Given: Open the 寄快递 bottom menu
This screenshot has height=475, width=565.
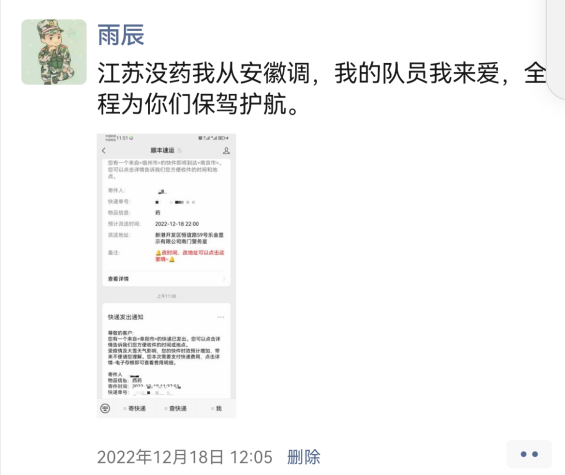Looking at the screenshot, I should point(135,408).
